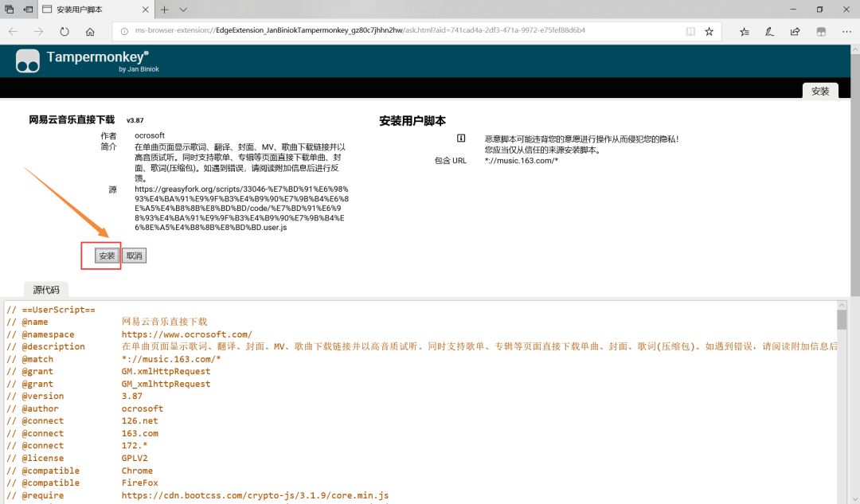Go to the browser home page

(90, 32)
